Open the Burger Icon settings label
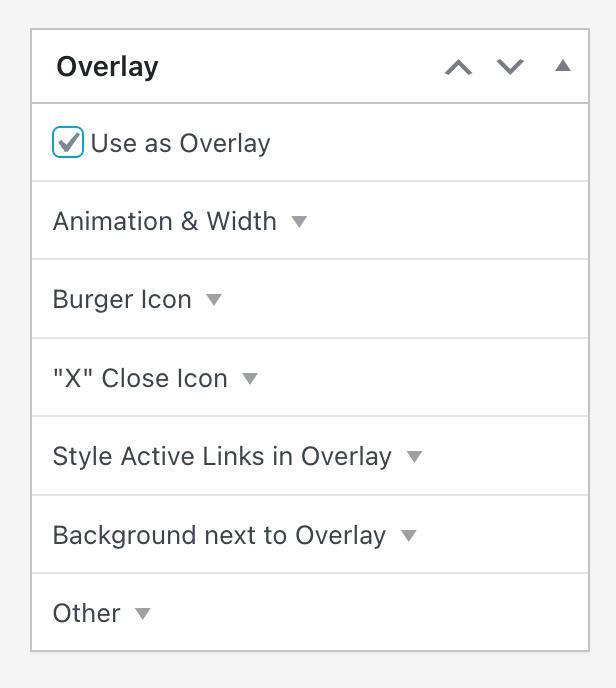The width and height of the screenshot is (616, 688). pos(122,299)
